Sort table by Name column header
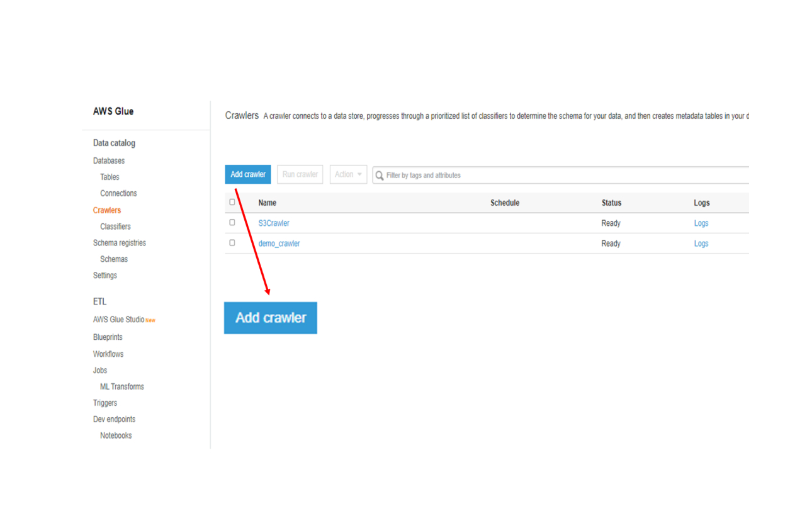 (268, 203)
